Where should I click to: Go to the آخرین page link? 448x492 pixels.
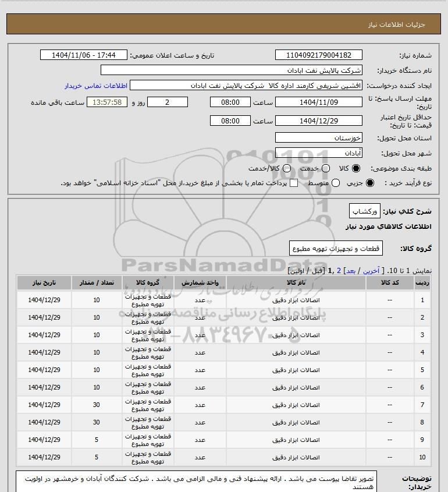371,271
